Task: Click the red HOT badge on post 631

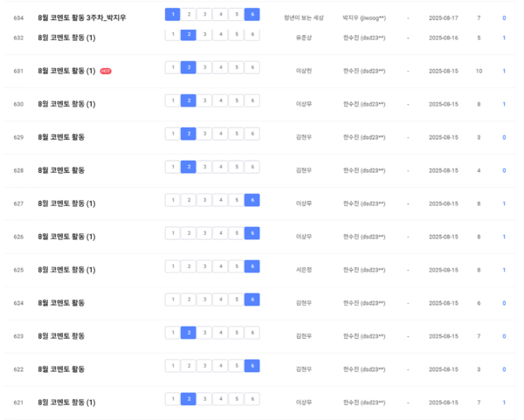Action: [106, 71]
